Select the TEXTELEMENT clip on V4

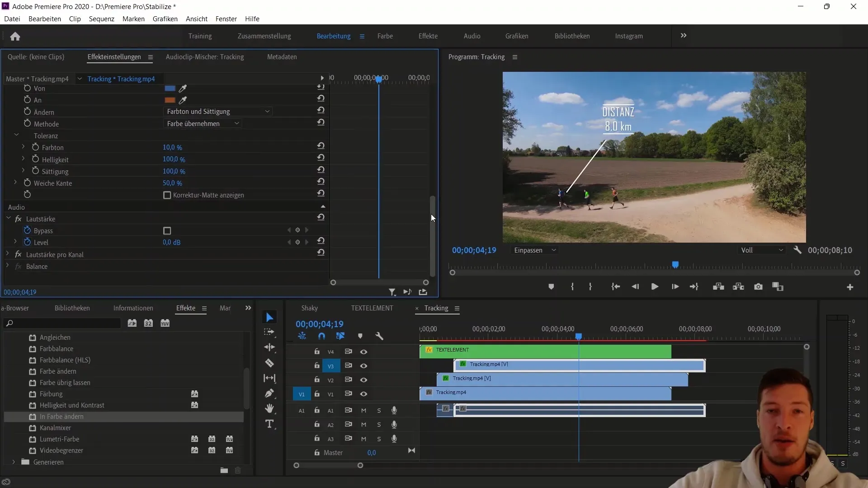[545, 352]
